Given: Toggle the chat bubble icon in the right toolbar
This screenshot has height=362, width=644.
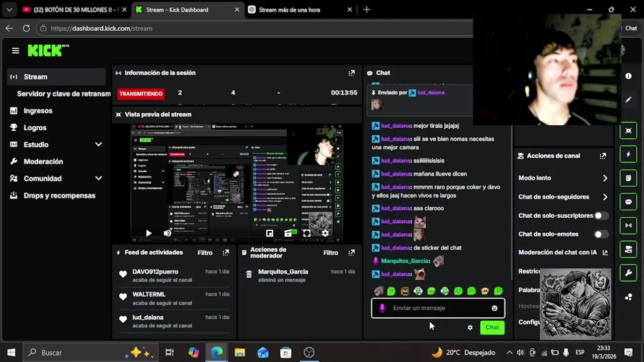Looking at the screenshot, I should tap(628, 202).
